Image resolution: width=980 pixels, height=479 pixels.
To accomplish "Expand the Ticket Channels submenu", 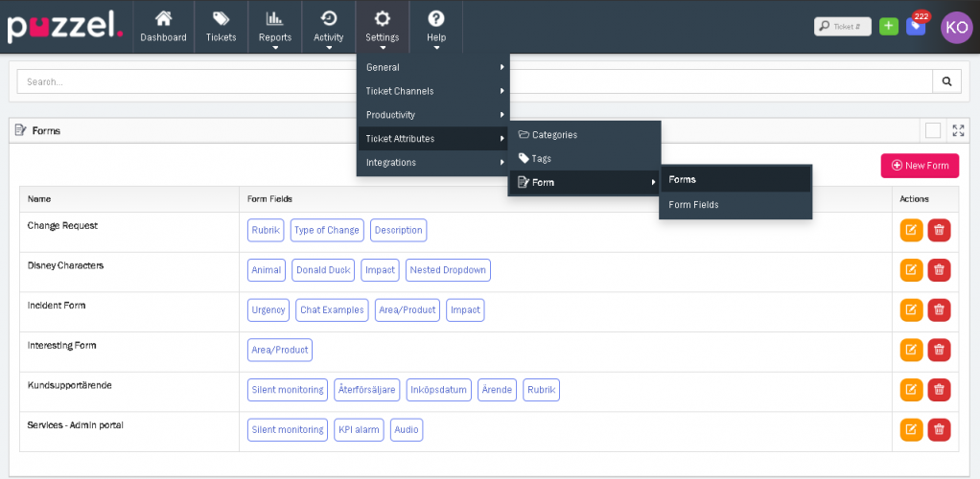I will (x=433, y=91).
